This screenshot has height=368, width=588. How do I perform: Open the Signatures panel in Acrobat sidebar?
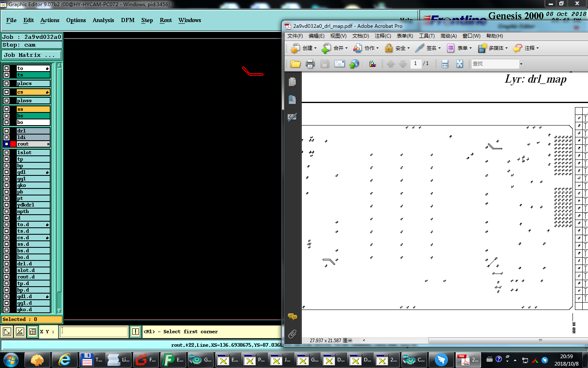292,117
